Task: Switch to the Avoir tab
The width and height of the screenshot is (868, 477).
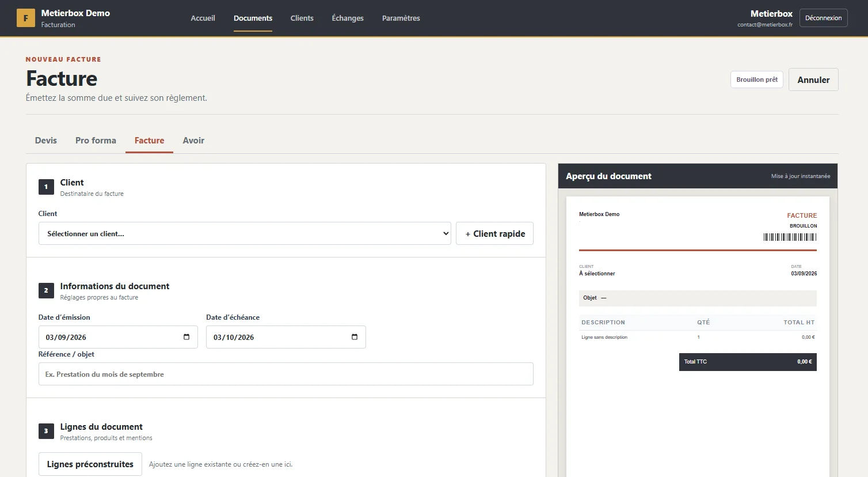Action: 193,141
